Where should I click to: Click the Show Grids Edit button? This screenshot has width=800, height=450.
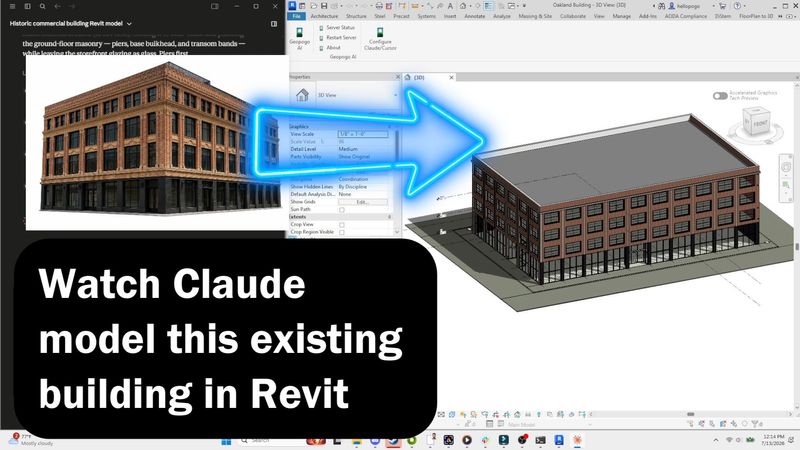(363, 202)
